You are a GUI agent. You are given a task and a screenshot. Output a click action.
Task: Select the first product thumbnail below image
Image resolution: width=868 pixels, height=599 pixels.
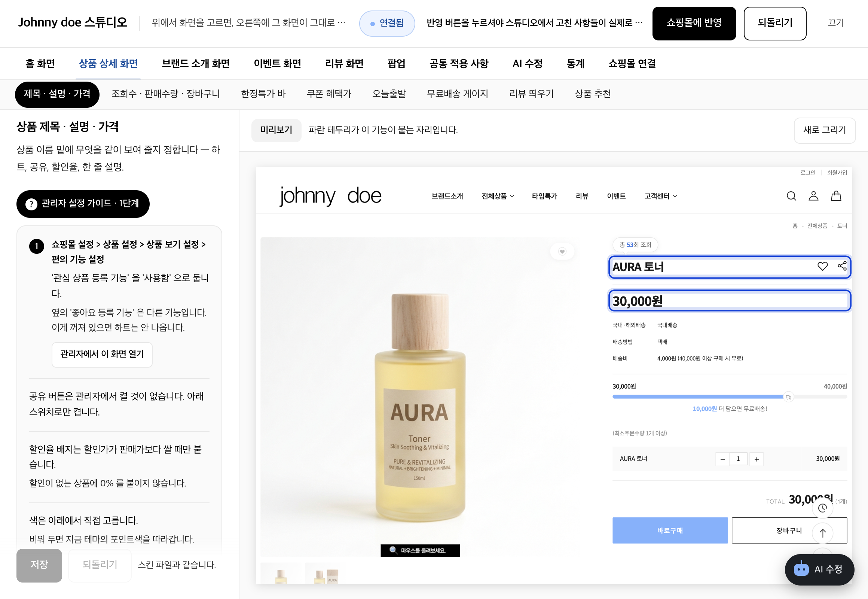click(281, 574)
